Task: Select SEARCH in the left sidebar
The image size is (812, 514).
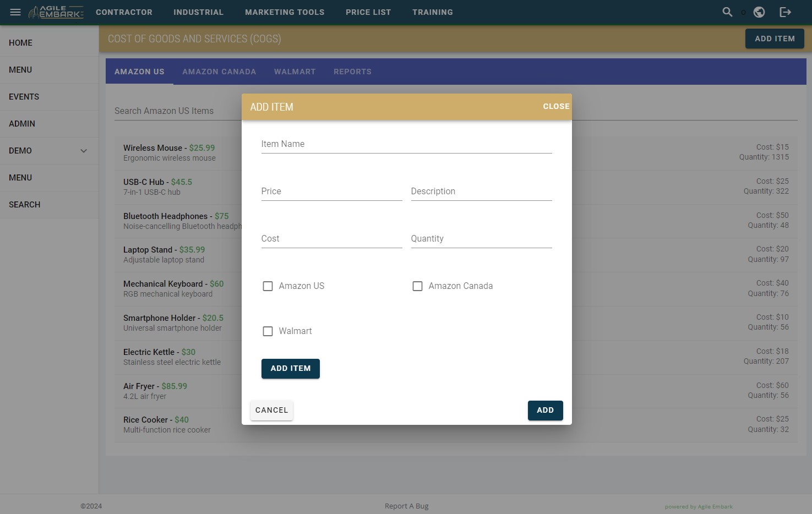Action: tap(24, 204)
